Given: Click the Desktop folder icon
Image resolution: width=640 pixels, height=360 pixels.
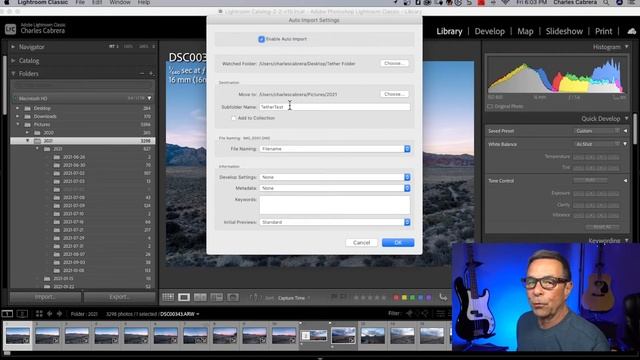Looking at the screenshot, I should click(28, 108).
